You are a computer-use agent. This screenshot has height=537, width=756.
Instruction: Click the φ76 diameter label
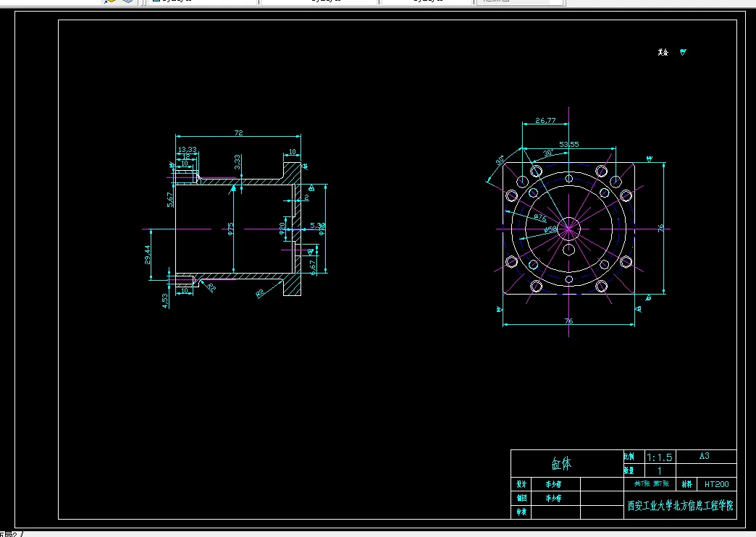click(540, 218)
